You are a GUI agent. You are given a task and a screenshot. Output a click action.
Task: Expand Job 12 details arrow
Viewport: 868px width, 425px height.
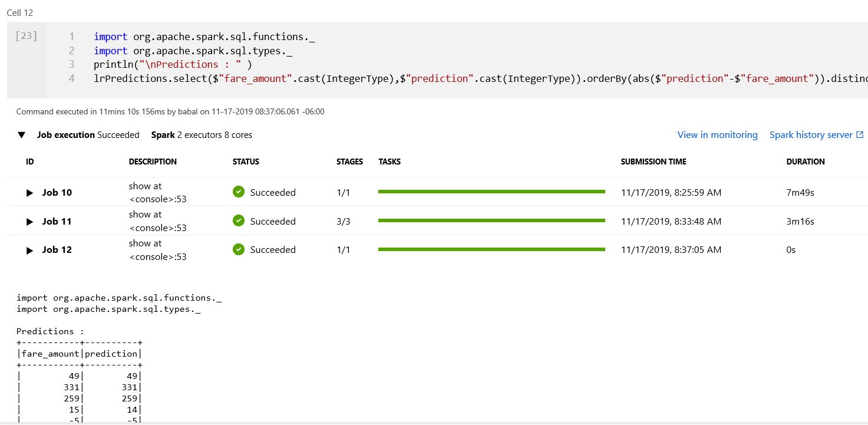point(30,250)
